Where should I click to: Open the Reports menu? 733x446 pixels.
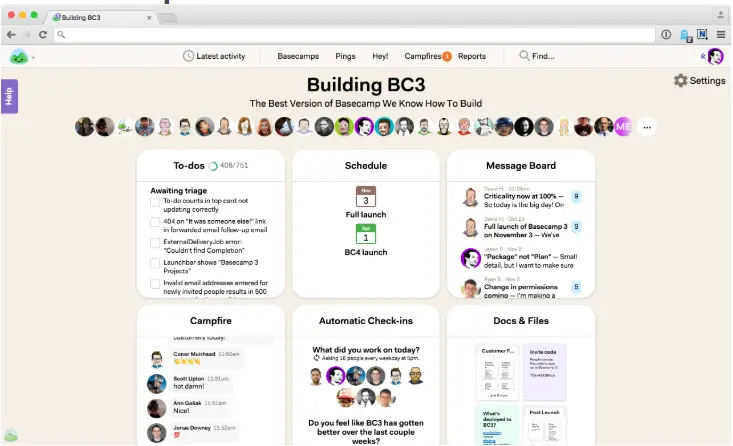point(472,56)
